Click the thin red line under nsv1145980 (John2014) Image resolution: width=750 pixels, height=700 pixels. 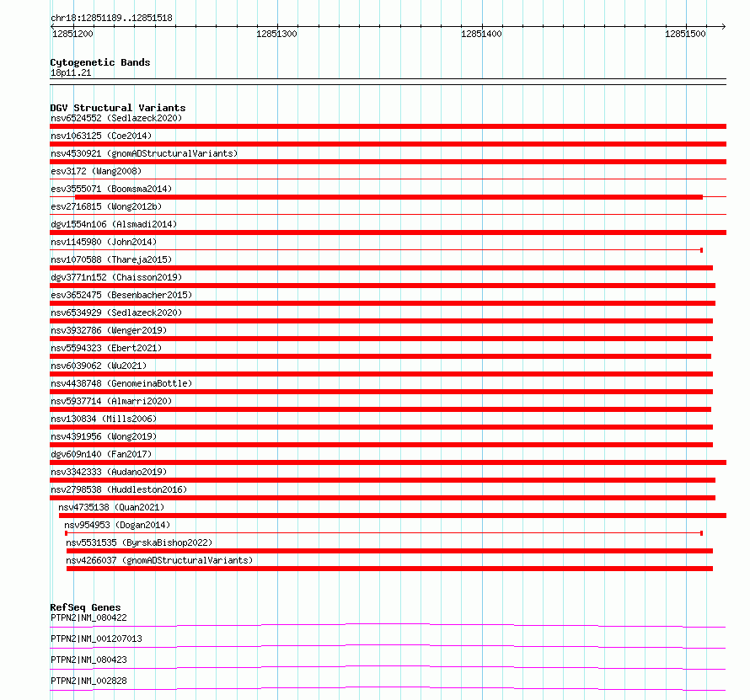pos(377,250)
